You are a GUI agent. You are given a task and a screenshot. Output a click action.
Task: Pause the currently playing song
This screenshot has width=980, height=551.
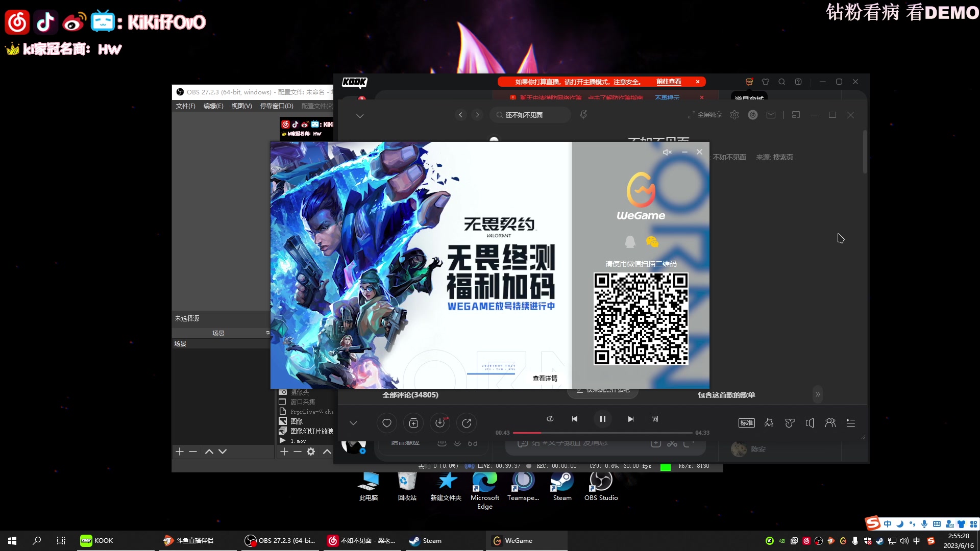click(x=603, y=419)
